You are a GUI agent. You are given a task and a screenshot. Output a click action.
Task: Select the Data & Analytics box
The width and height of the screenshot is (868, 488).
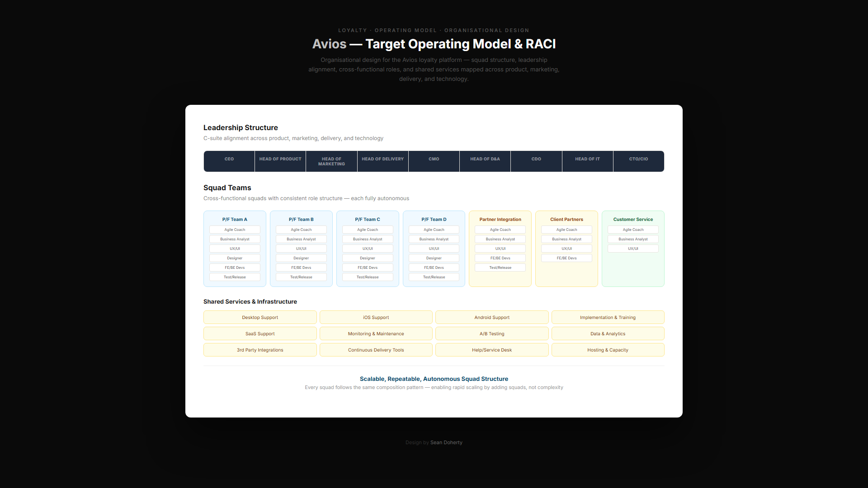tap(608, 333)
